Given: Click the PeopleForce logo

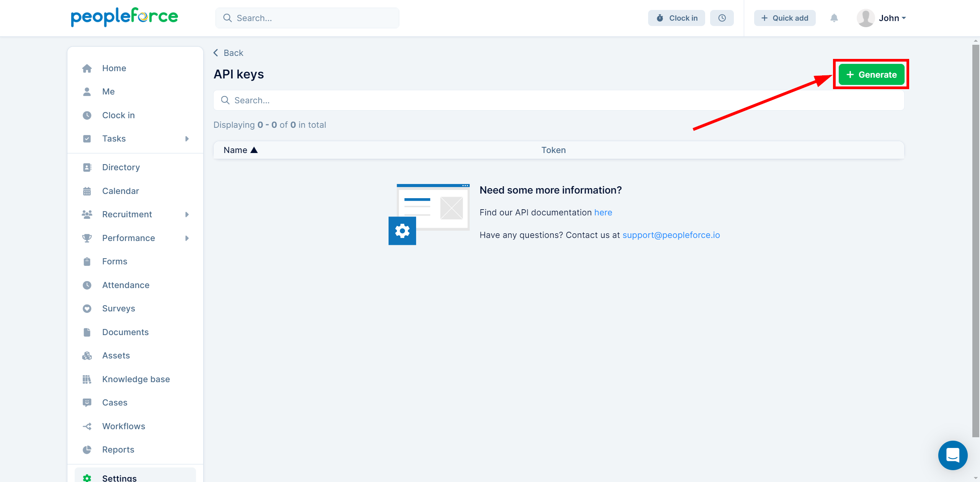Looking at the screenshot, I should [x=124, y=17].
